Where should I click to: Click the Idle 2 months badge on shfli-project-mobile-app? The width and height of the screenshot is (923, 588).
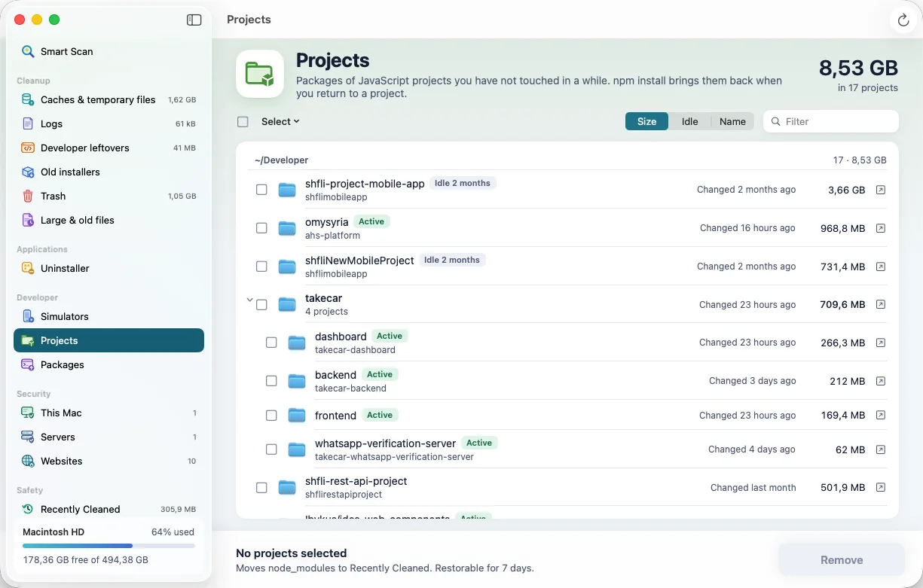[463, 183]
